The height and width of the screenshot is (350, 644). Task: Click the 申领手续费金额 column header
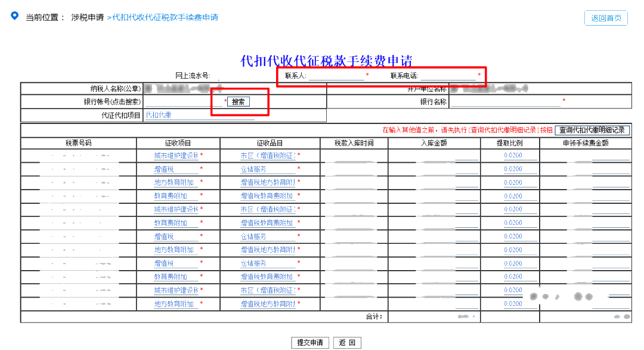coord(586,143)
